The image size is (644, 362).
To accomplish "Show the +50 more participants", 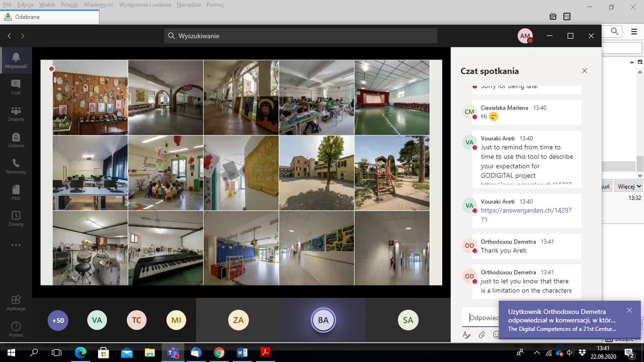I will coord(58,320).
